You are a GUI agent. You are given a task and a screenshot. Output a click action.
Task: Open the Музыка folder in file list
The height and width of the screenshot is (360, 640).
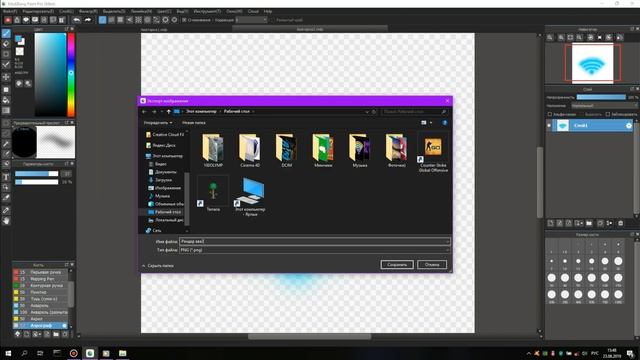pos(360,150)
